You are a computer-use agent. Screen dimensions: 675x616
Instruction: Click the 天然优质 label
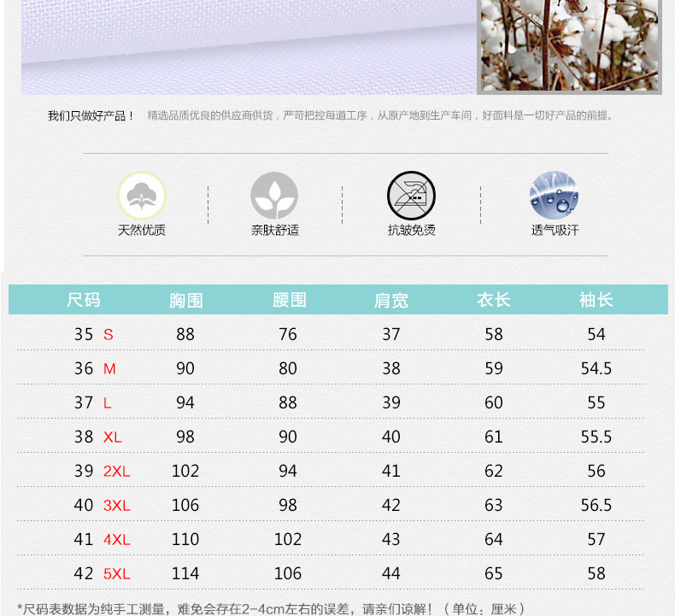point(142,231)
